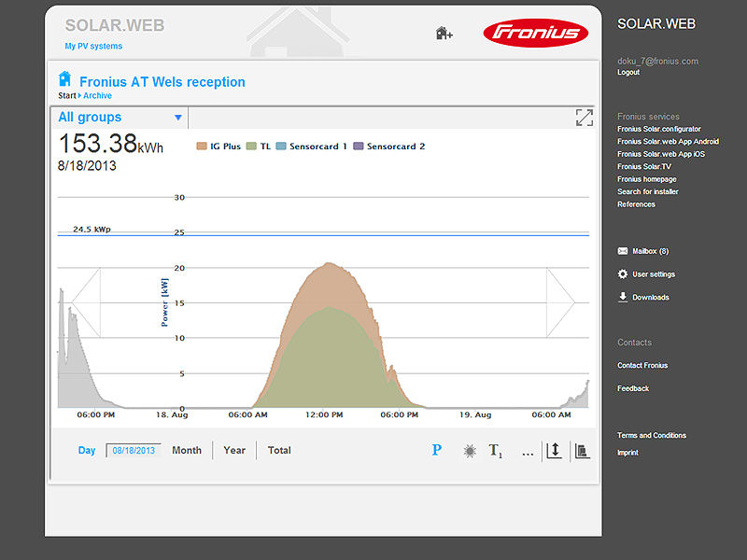Toggle the vertical scaling arrow icon
The width and height of the screenshot is (747, 560).
(x=554, y=451)
